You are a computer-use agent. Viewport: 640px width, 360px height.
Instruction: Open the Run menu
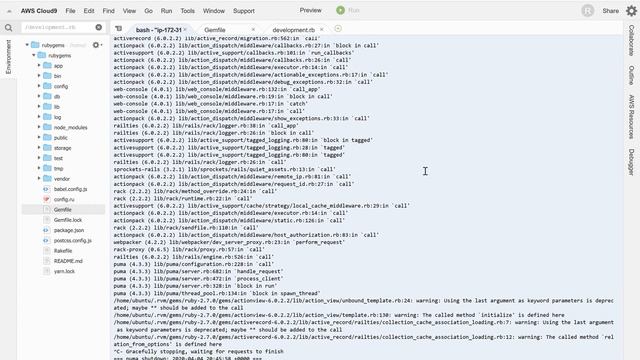[166, 11]
